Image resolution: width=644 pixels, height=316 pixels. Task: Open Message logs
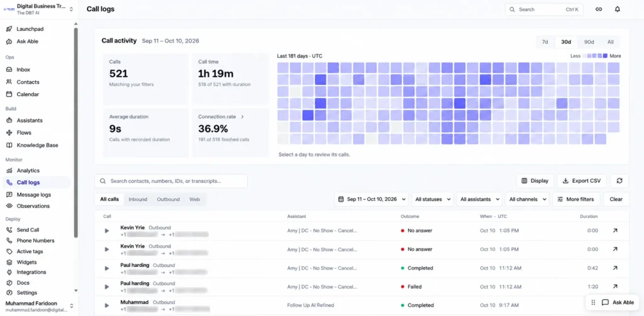[34, 195]
